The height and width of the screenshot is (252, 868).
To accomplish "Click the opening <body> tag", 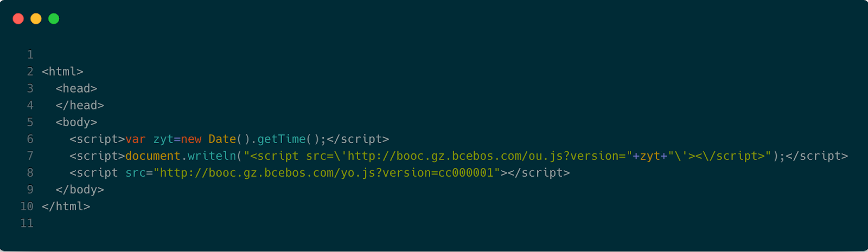I will [76, 122].
